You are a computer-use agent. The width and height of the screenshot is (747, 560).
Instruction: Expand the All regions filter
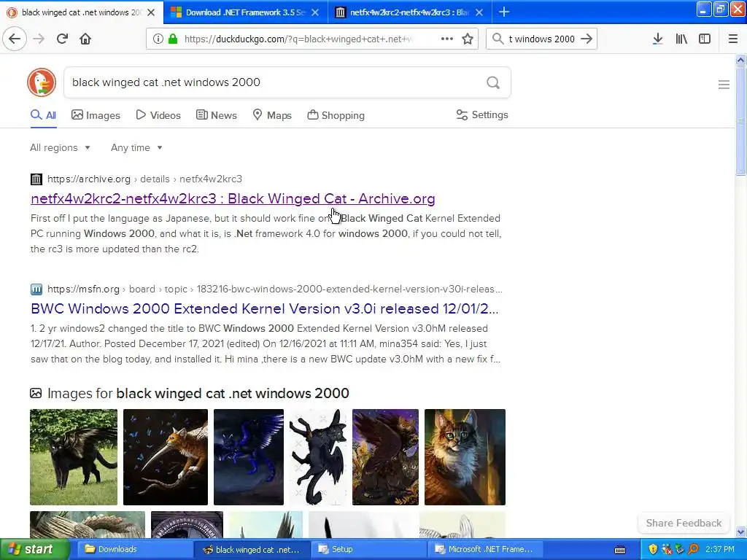tap(60, 147)
